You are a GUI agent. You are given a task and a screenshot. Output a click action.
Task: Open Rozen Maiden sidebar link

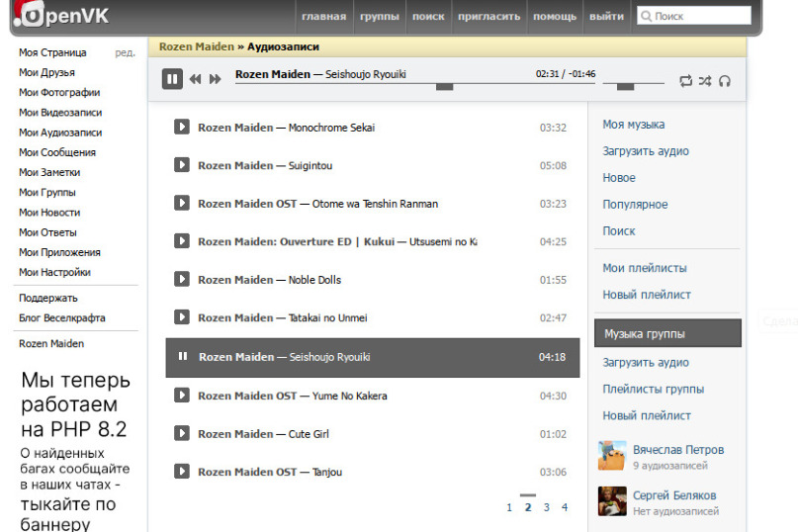tap(50, 344)
